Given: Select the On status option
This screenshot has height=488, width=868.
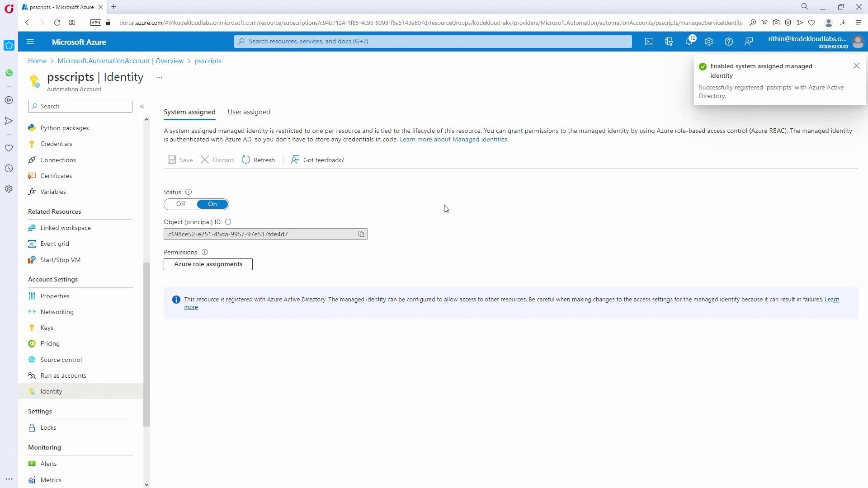Looking at the screenshot, I should (212, 204).
